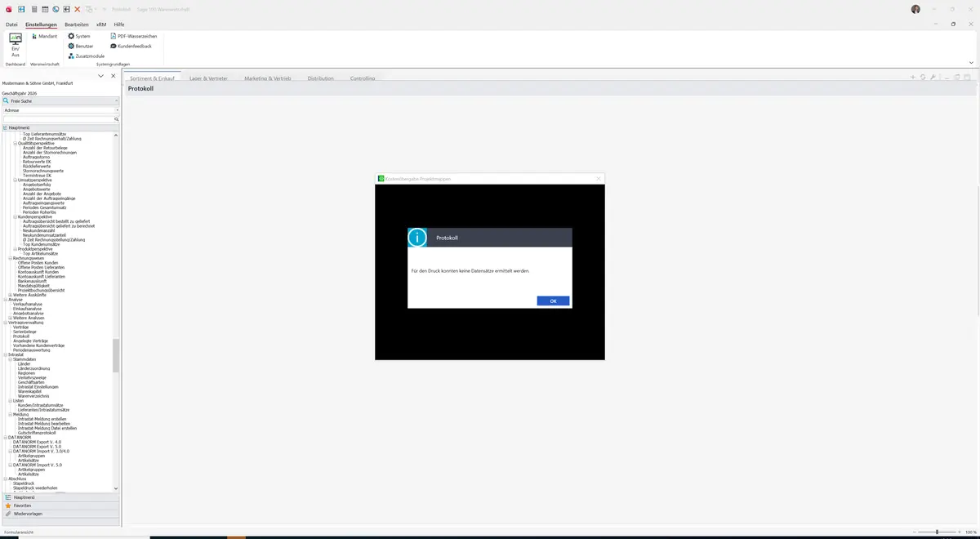Click the magnifier icon in the navigation search field
This screenshot has width=980, height=539.
117,119
